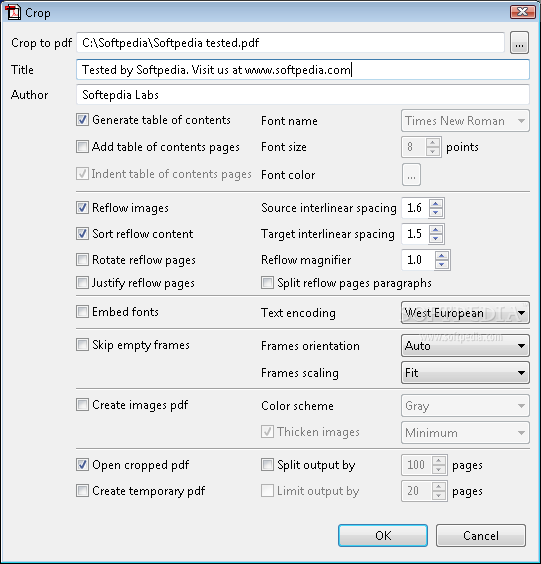Click the Source interlinear spacing value 1.6
Viewport: 541px width, 564px height.
(415, 208)
